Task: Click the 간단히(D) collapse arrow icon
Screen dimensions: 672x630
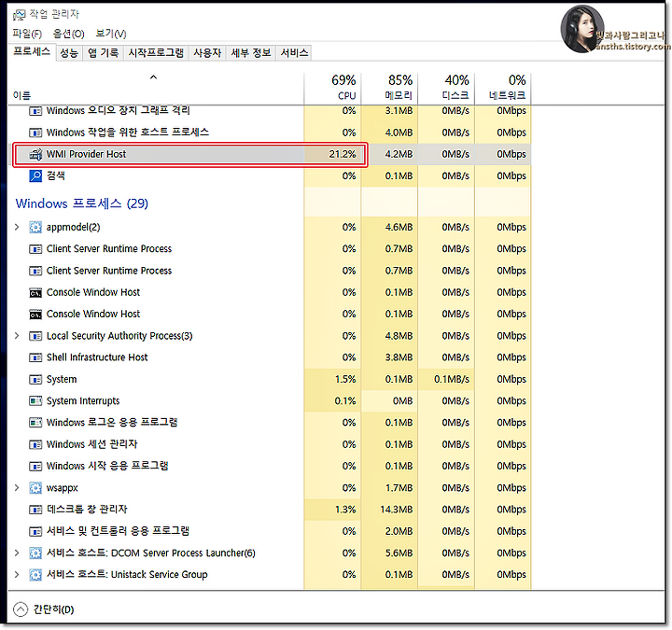Action: 21,609
